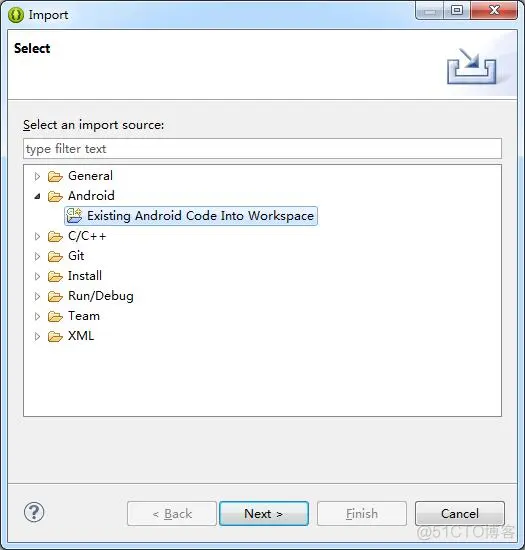The width and height of the screenshot is (525, 550).
Task: Click the Android folder icon
Action: (55, 196)
